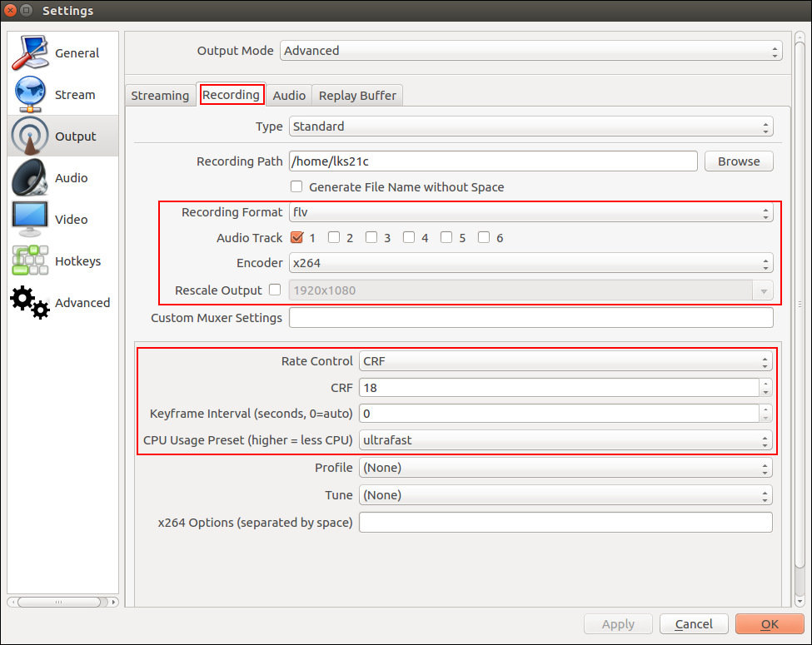Open the recording Type dropdown
This screenshot has height=645, width=812.
[531, 127]
